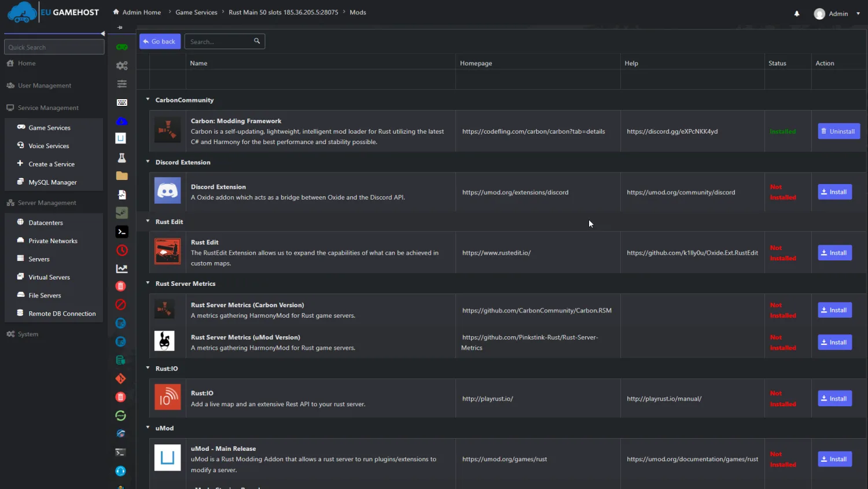This screenshot has height=489, width=868.
Task: Open MySQL Manager
Action: (x=54, y=182)
